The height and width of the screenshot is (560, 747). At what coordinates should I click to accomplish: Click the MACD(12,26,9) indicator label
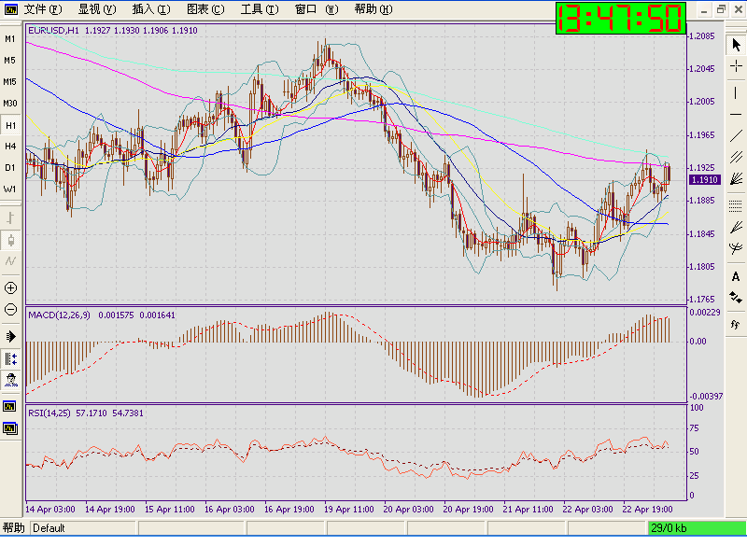[59, 315]
